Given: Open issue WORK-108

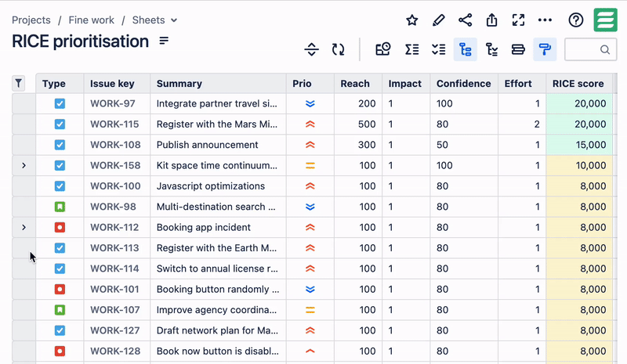Looking at the screenshot, I should tap(115, 145).
